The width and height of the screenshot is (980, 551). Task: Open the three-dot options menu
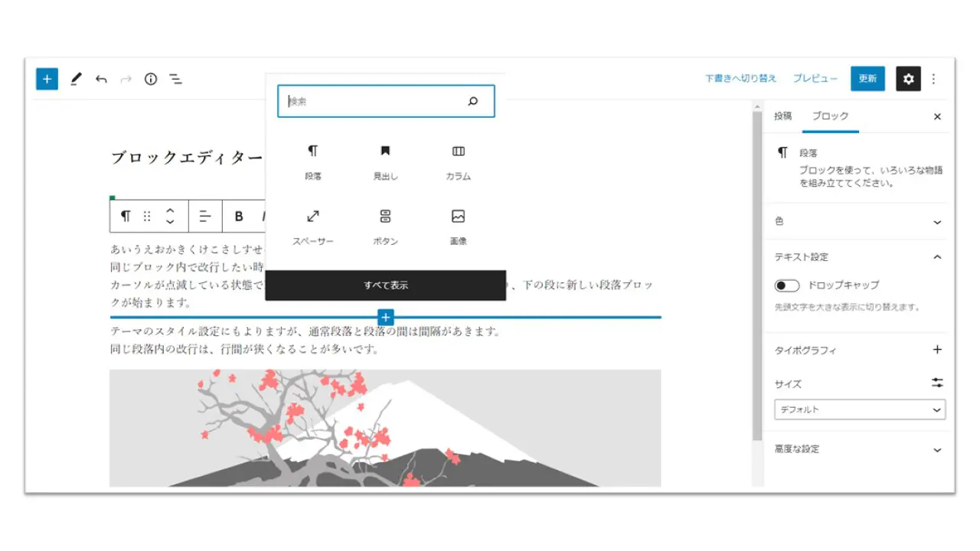pos(933,79)
